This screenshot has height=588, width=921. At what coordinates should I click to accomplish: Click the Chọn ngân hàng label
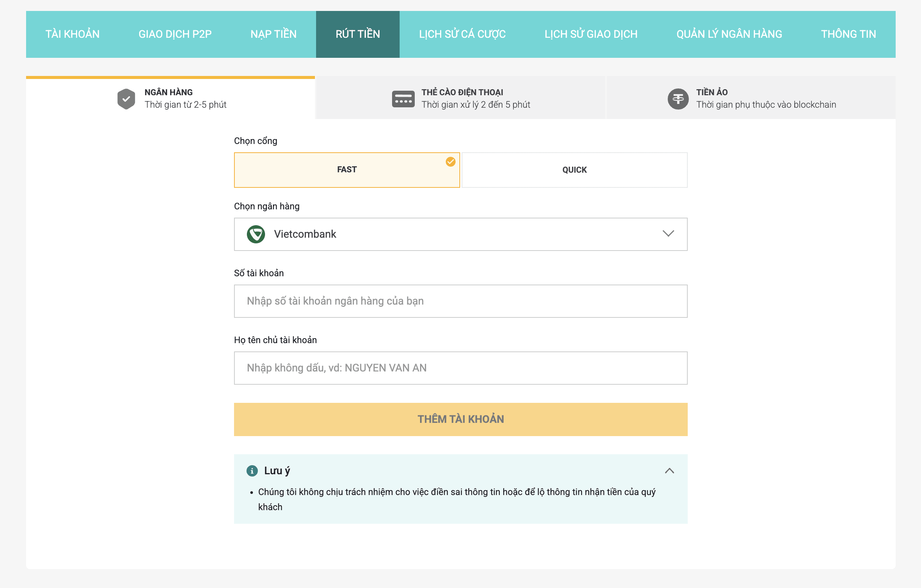tap(267, 206)
